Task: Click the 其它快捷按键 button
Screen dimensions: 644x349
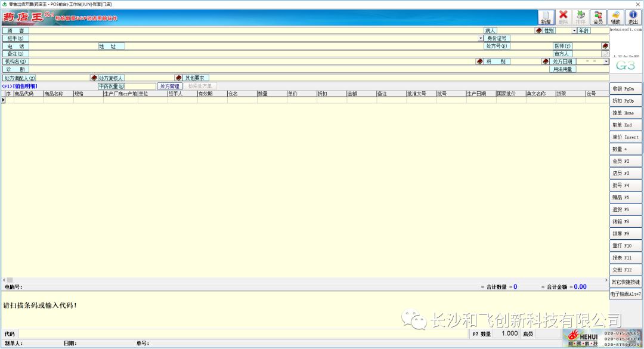Action: coord(626,282)
